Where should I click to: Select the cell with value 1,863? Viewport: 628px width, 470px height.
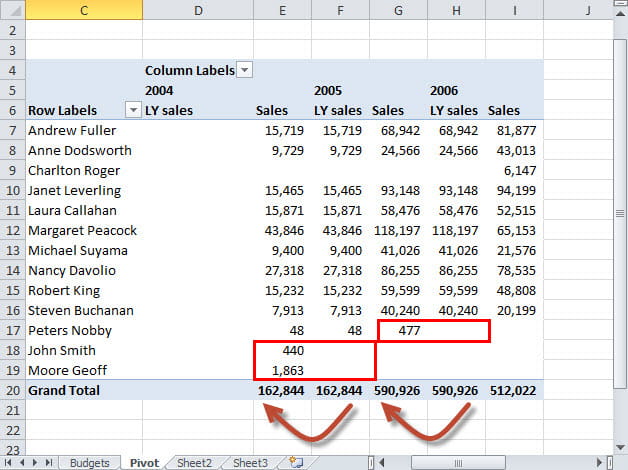pyautogui.click(x=282, y=370)
